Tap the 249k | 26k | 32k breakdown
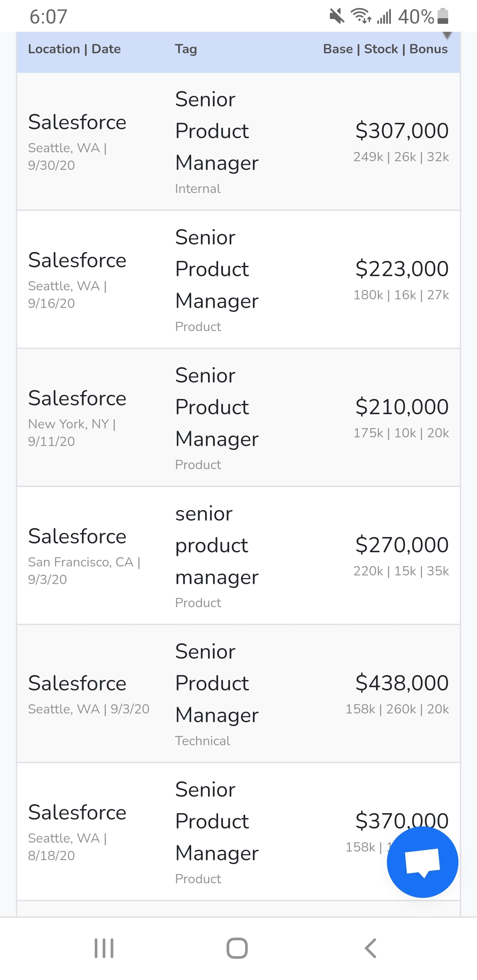Image resolution: width=477 pixels, height=980 pixels. [x=401, y=157]
